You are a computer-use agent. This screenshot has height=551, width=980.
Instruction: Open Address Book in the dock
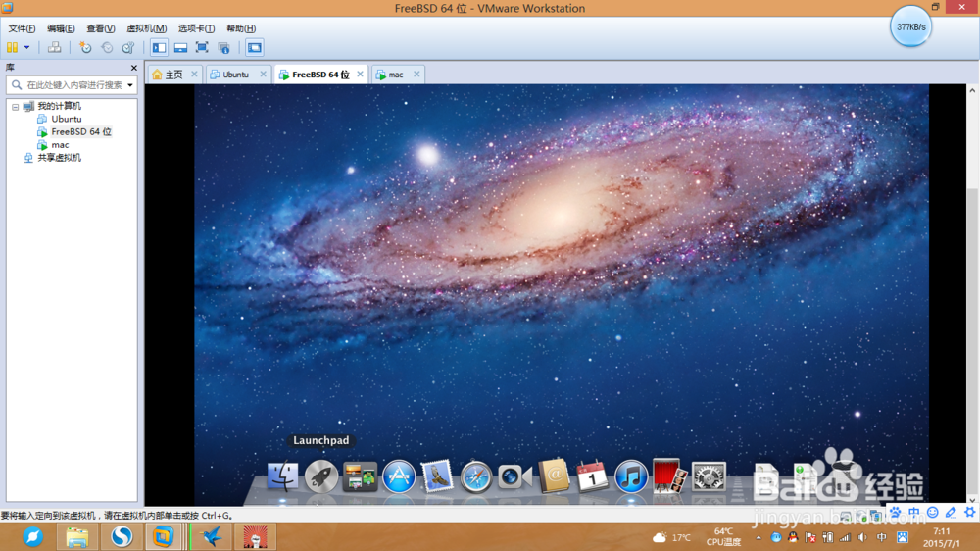pos(554,476)
